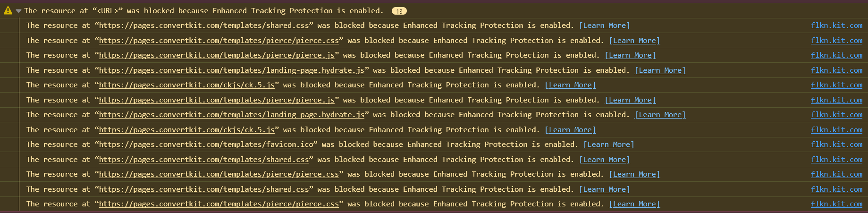Open flkn.kit.com source link on the last row
Viewport: 868px width, 213px height.
click(x=836, y=204)
